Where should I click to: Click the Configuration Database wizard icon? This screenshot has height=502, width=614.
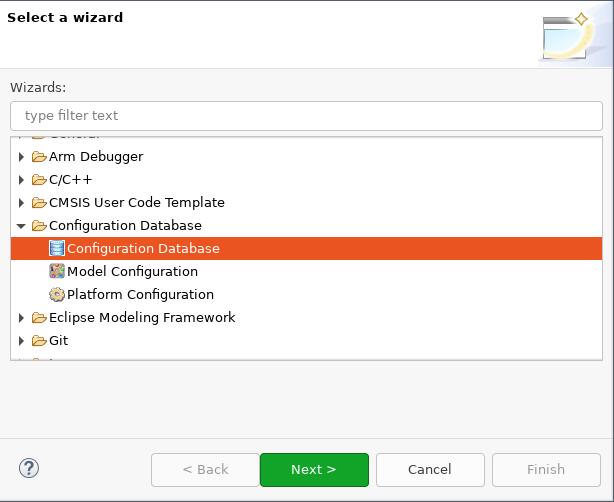(x=57, y=248)
